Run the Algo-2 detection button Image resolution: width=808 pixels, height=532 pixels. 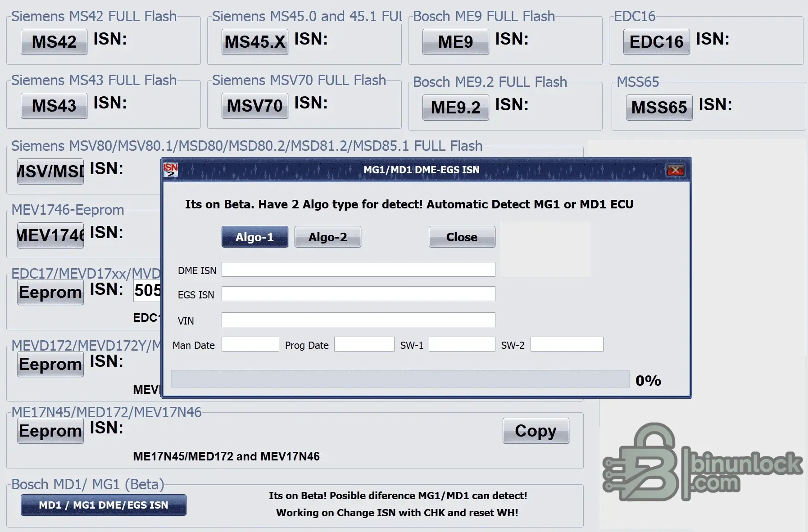pyautogui.click(x=328, y=237)
